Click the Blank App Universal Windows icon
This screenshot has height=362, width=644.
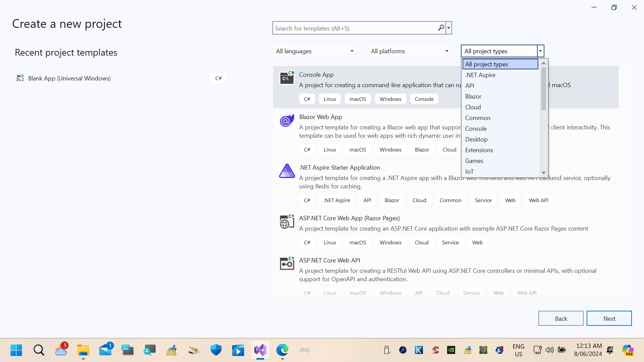(20, 78)
